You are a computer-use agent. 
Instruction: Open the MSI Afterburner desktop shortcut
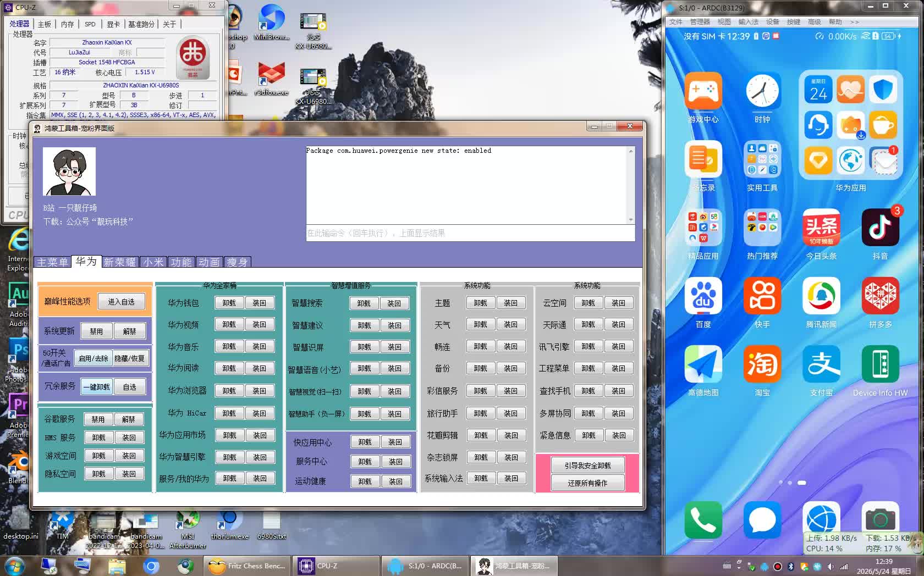coord(188,530)
